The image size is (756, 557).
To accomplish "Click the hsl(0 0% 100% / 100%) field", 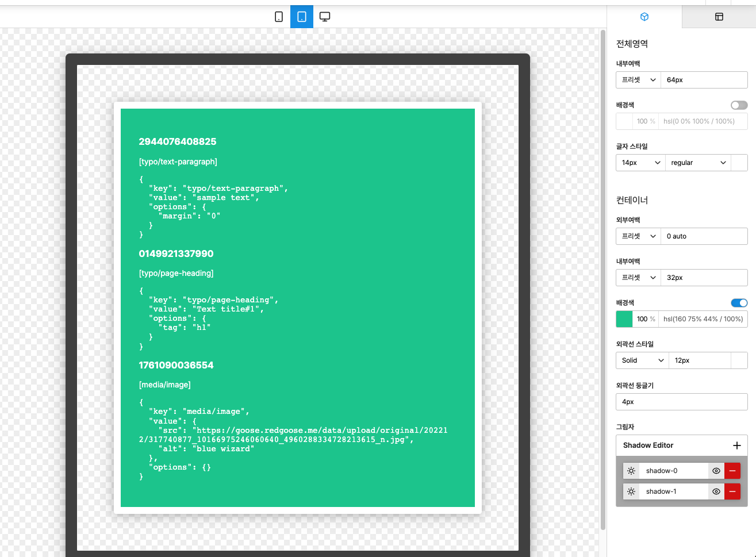I will point(703,121).
